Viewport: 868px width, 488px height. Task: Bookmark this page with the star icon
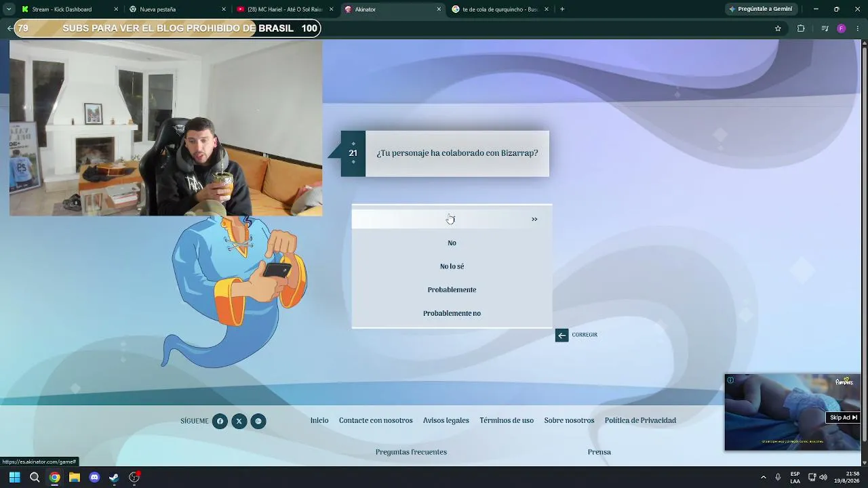tap(778, 28)
